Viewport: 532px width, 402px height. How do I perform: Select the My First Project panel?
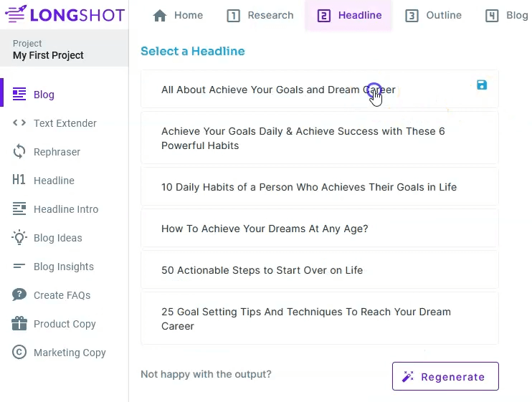point(64,48)
